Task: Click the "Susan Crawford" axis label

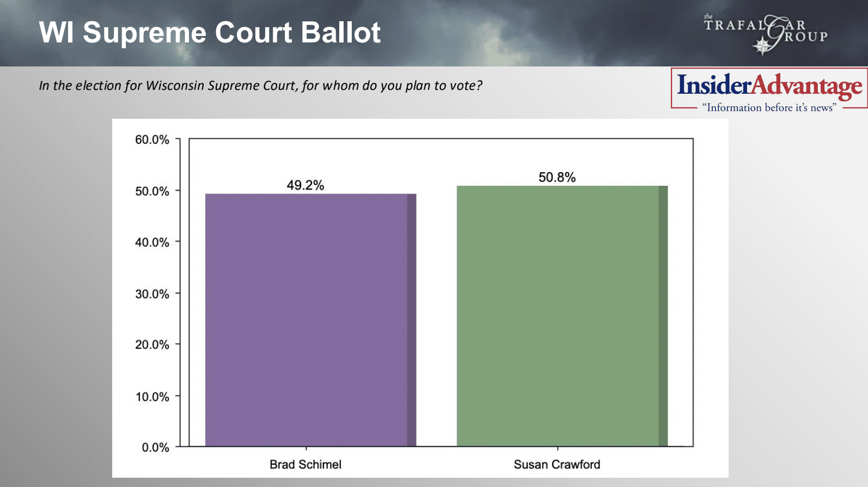Action: [557, 465]
